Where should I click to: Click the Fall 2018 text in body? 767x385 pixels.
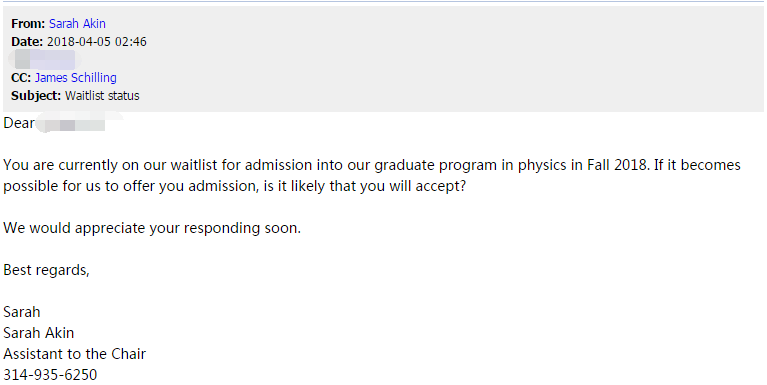(617, 165)
